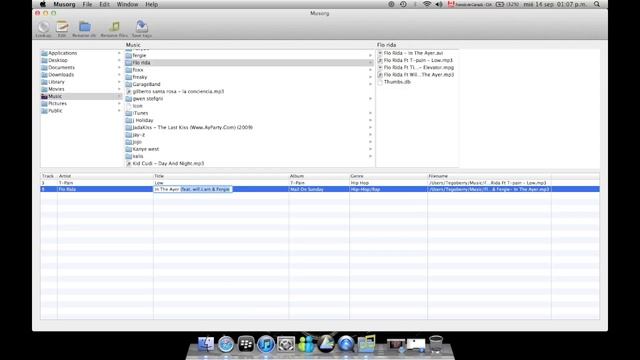
Task: Click the volume speaker menu bar icon
Action: pyautogui.click(x=439, y=4)
